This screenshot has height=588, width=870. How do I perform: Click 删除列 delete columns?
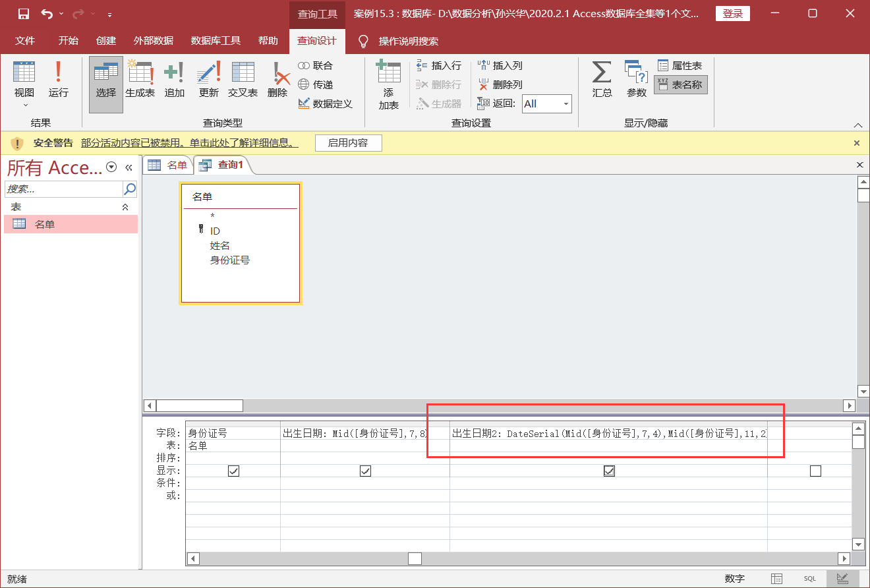500,84
